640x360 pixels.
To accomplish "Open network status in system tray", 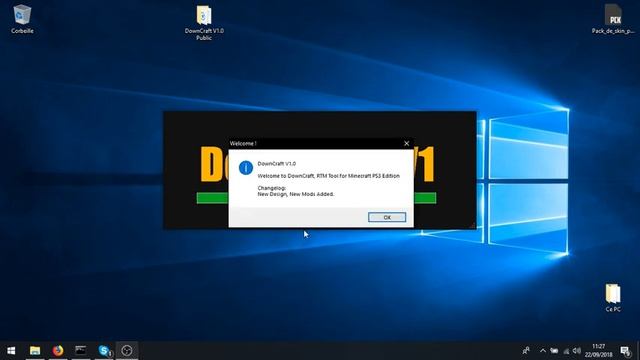I will pyautogui.click(x=566, y=351).
